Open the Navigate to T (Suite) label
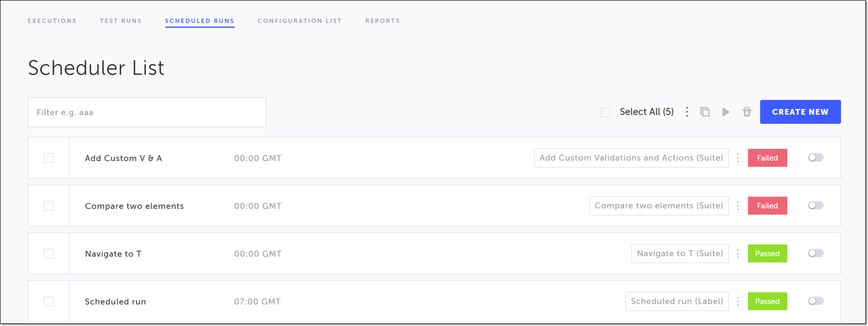This screenshot has width=868, height=326. (680, 253)
